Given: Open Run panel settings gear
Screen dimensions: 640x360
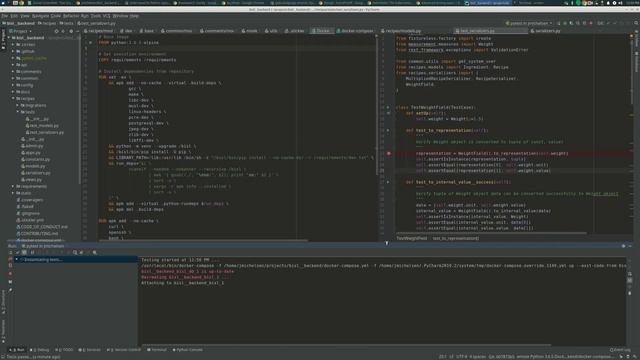Looking at the screenshot, I should coord(623,246).
